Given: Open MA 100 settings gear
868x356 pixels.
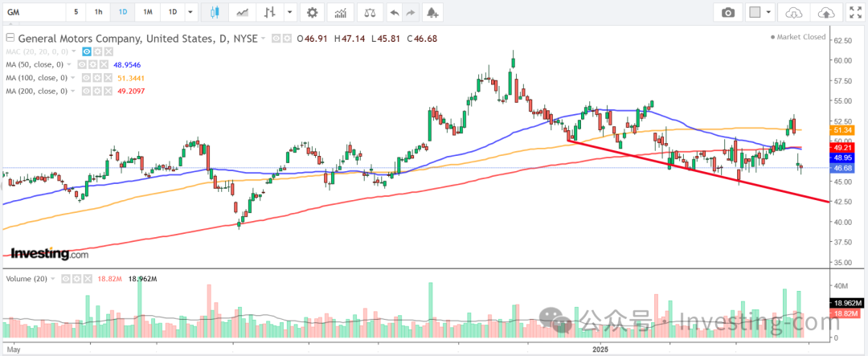Looking at the screenshot, I should click(x=99, y=78).
